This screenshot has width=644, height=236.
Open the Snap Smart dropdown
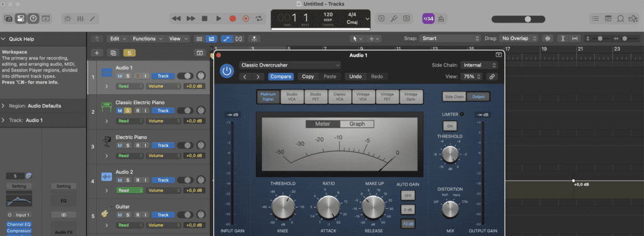[450, 38]
